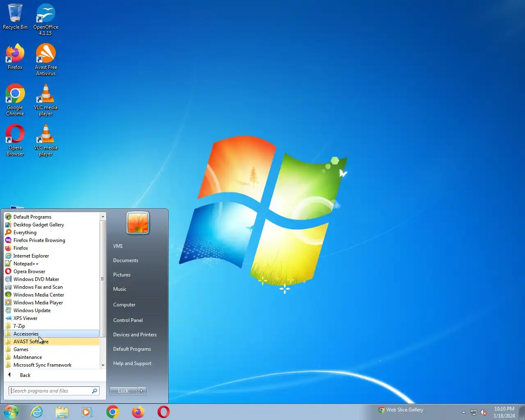The height and width of the screenshot is (420, 525).
Task: Select Avast Free Antivirus desktop icon
Action: (46, 60)
